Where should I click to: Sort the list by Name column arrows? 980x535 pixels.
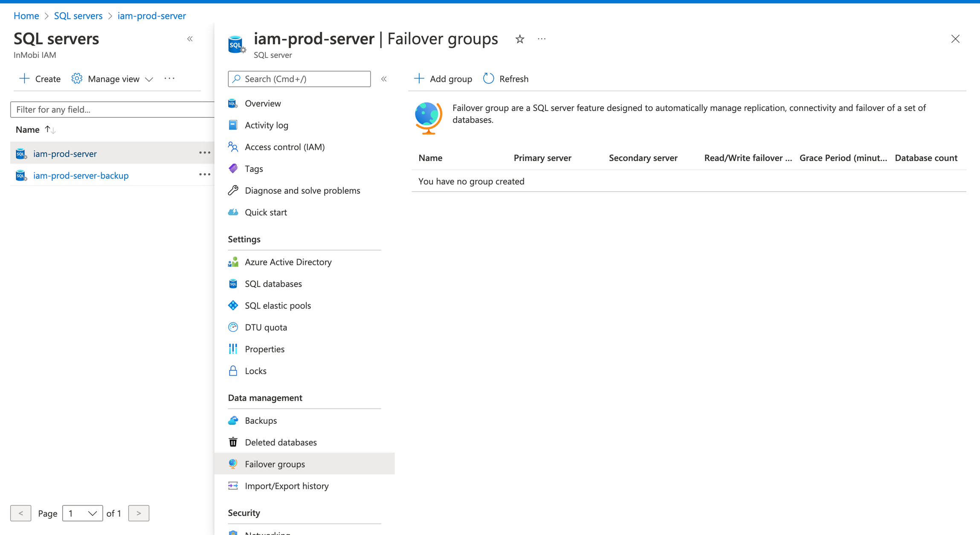50,130
